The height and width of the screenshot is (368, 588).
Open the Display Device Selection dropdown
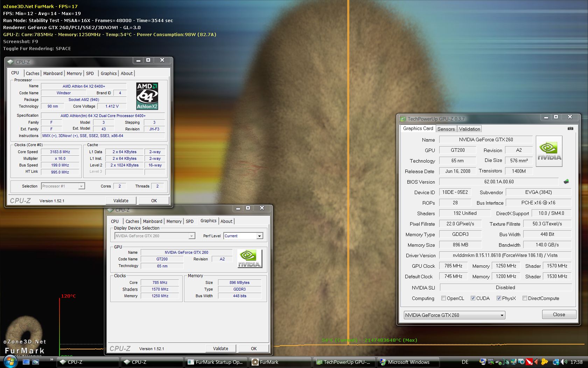pos(155,236)
